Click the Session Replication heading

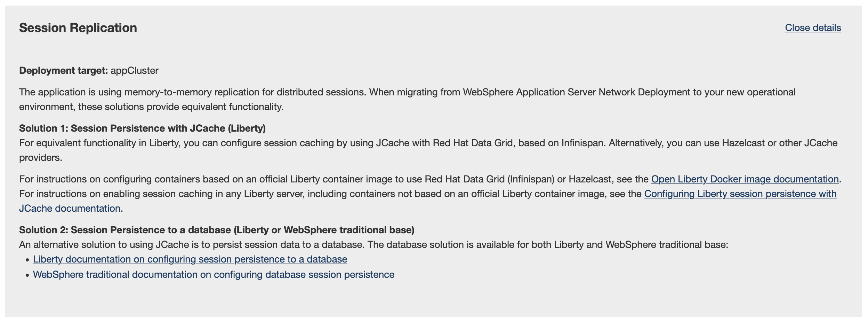[x=78, y=28]
